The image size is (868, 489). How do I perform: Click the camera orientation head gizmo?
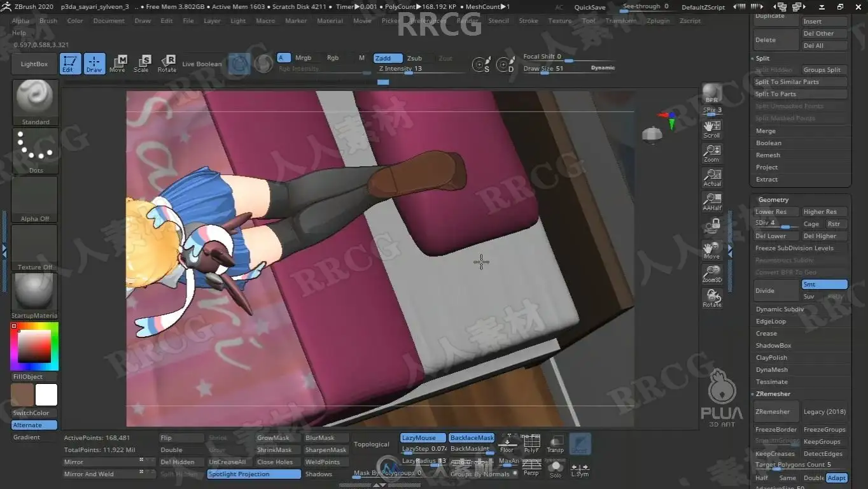click(652, 134)
